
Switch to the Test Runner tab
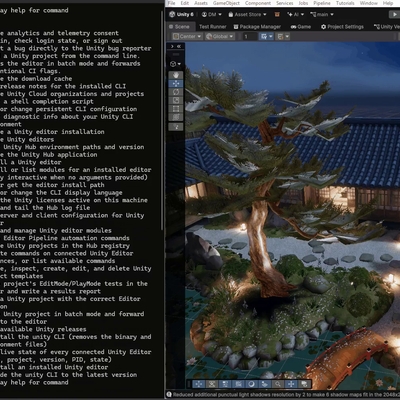tap(213, 27)
